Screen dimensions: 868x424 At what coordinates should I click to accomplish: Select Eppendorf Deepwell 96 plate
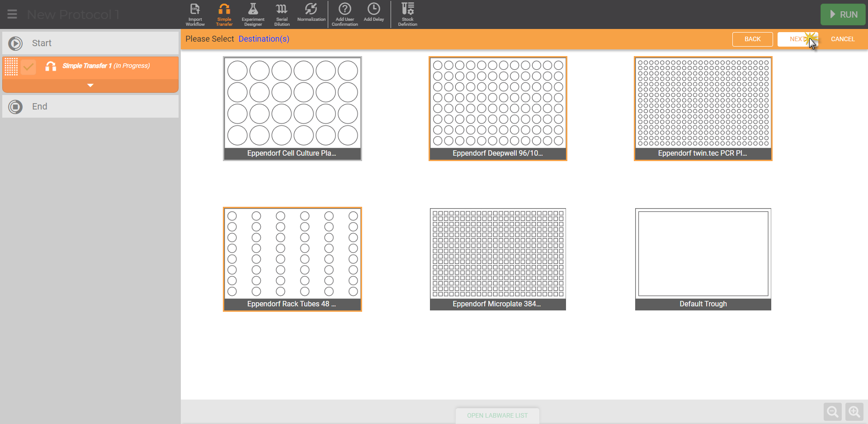tap(498, 109)
